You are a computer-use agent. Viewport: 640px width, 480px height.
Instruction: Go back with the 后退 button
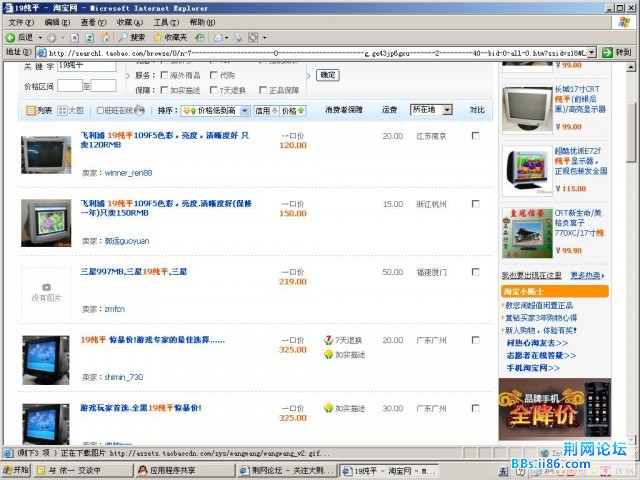20,38
